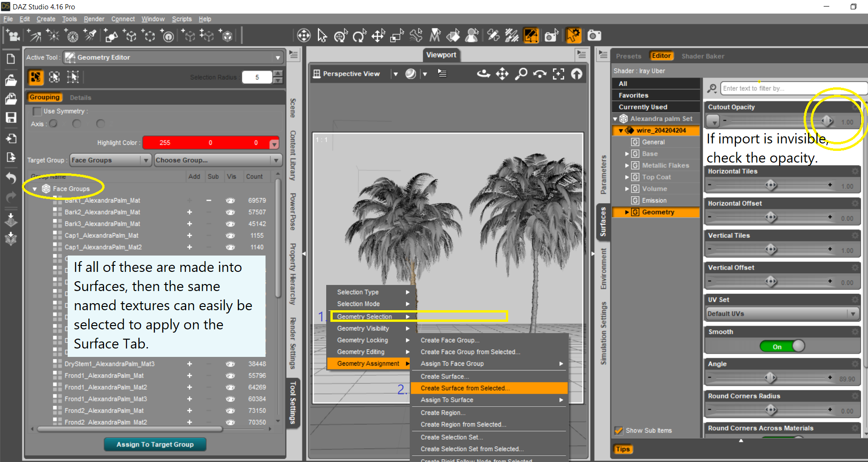Enable the Use Symmetry checkbox

[x=37, y=111]
